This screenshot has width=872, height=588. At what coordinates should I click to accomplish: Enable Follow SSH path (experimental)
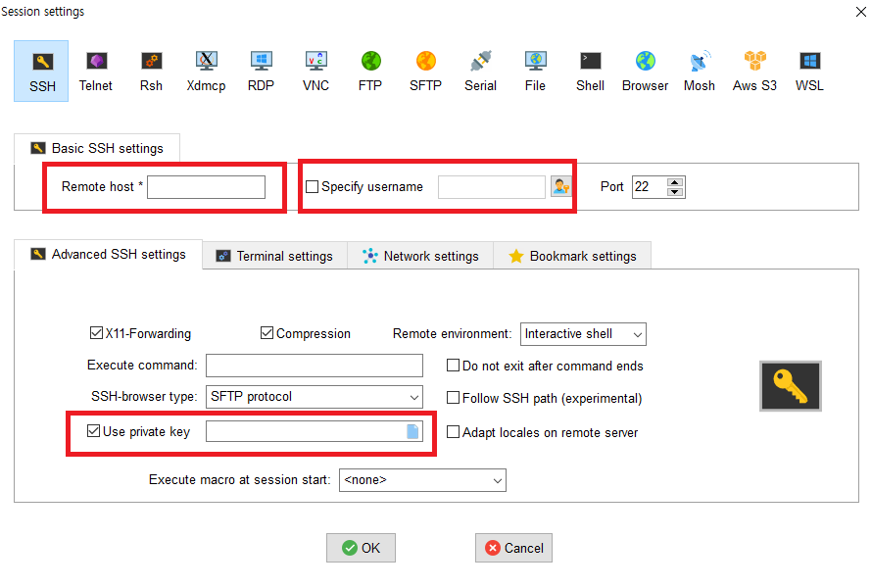454,397
